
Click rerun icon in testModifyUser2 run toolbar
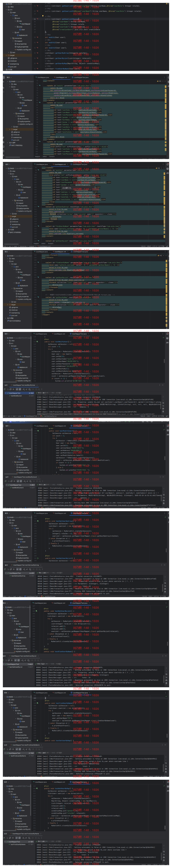[x=6, y=481]
